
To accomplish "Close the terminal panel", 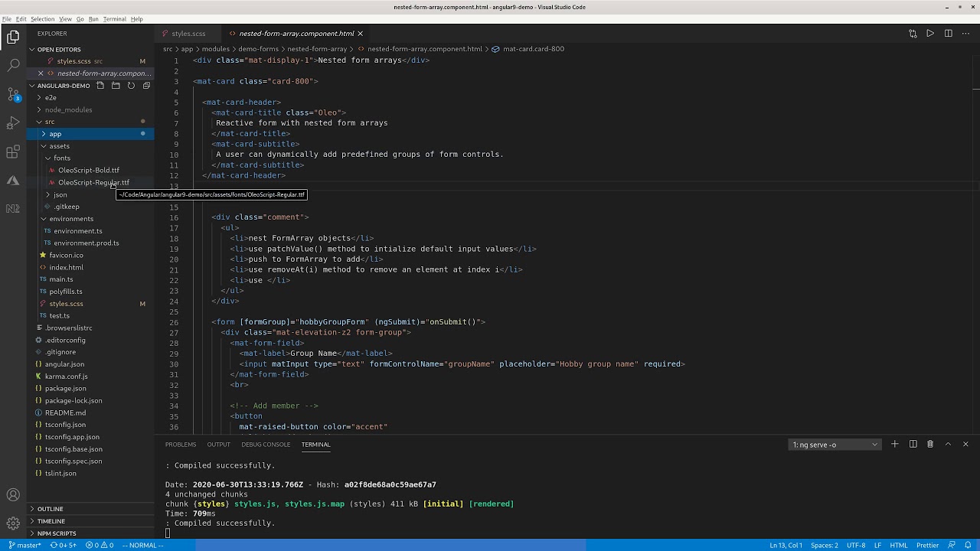I will pyautogui.click(x=965, y=445).
